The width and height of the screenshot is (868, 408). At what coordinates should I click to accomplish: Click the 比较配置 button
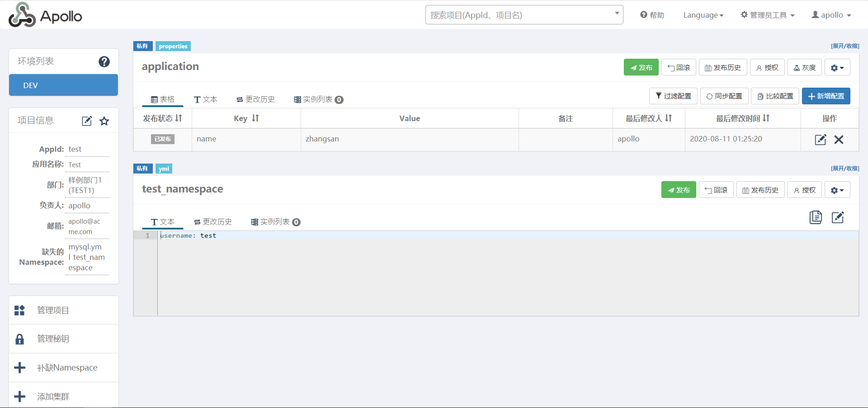[775, 96]
